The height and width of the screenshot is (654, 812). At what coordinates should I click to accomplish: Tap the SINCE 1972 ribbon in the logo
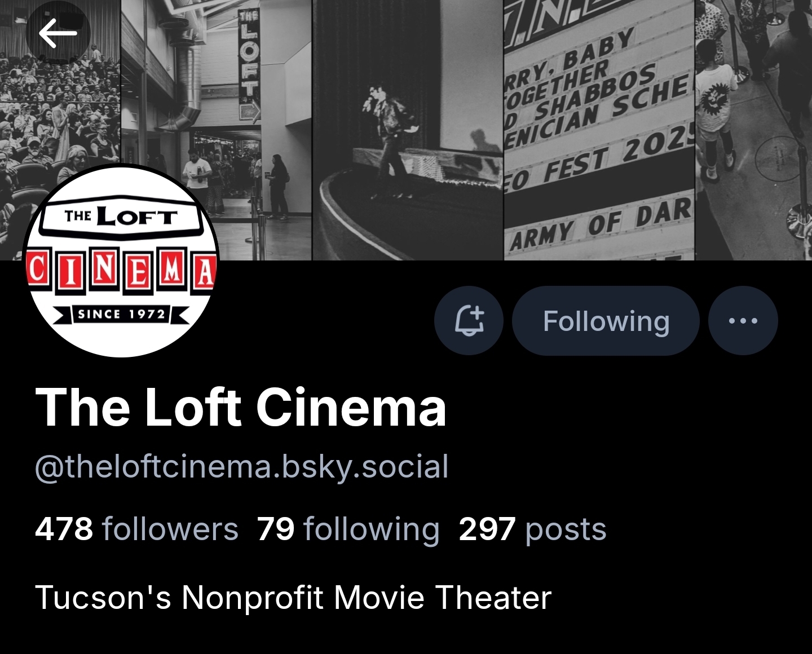122,314
